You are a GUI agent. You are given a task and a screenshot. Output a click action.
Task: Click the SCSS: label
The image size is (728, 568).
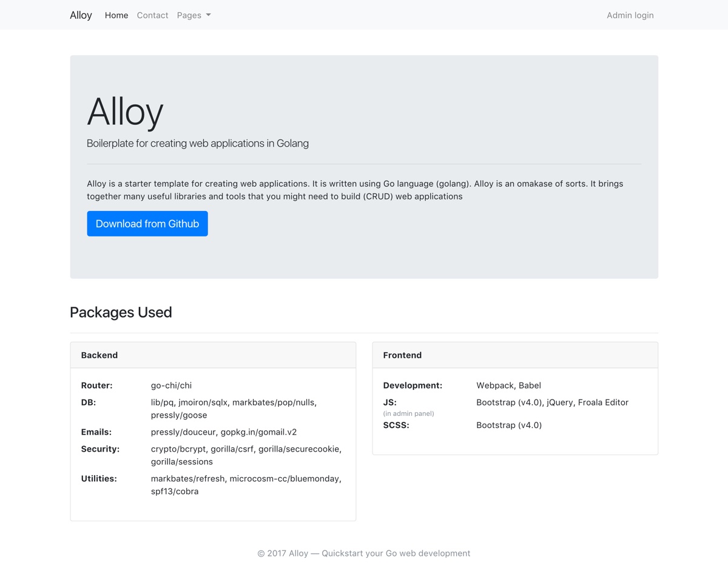396,426
